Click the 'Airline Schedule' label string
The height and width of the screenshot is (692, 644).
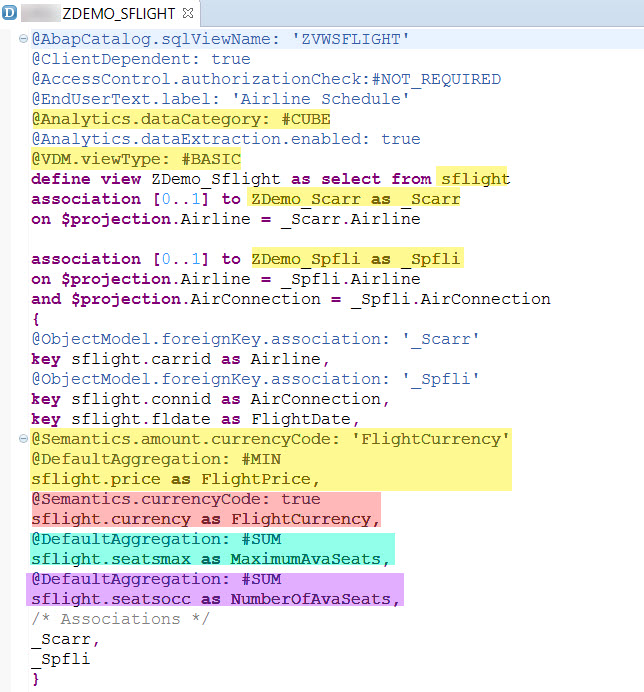click(x=320, y=99)
